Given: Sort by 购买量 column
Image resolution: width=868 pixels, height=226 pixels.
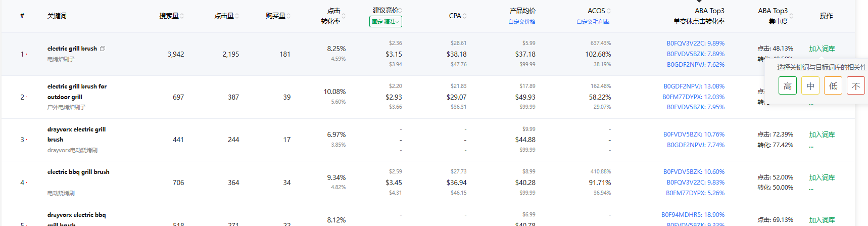Looking at the screenshot, I should click(288, 16).
